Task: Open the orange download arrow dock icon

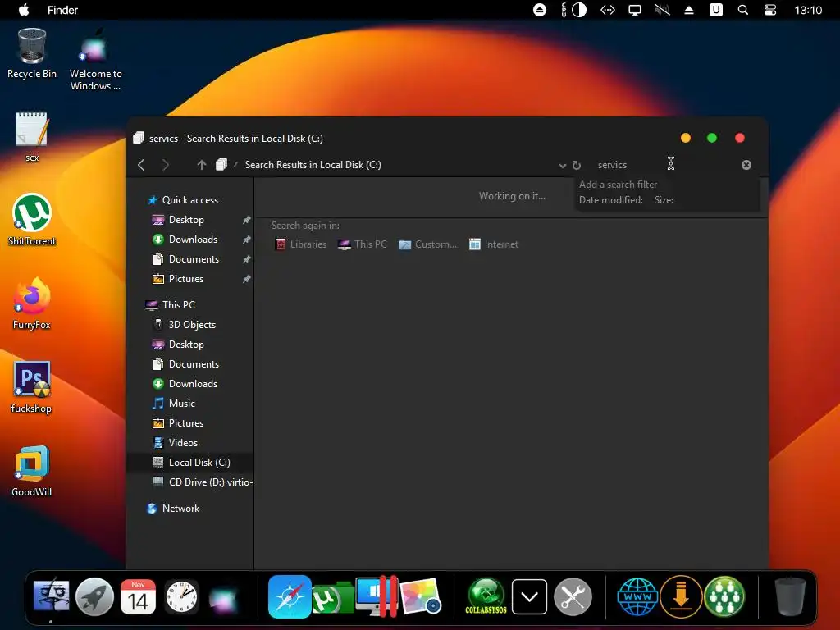Action: 681,596
